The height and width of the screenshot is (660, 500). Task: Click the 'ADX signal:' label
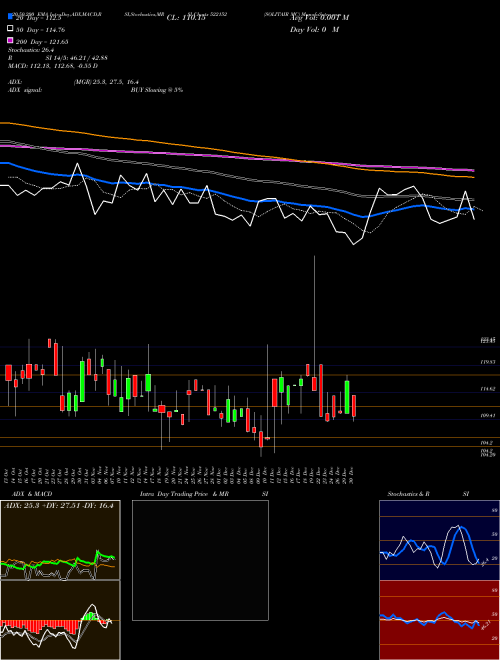click(25, 90)
